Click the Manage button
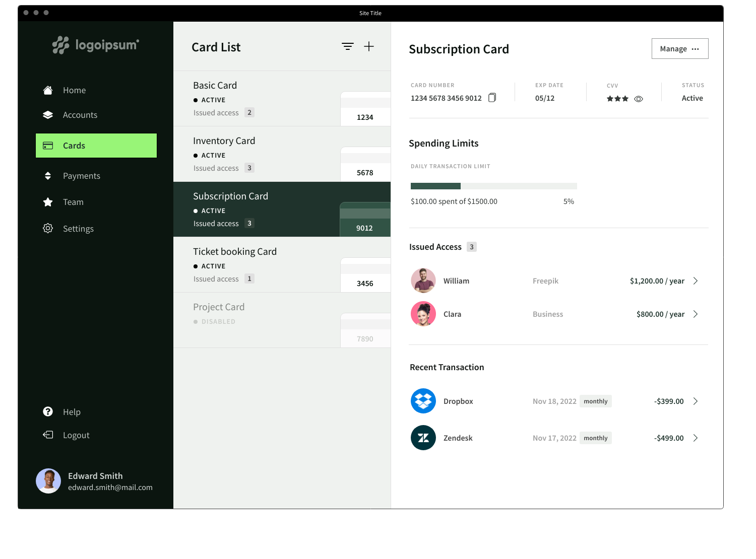Image resolution: width=756 pixels, height=559 pixels. 674,48
